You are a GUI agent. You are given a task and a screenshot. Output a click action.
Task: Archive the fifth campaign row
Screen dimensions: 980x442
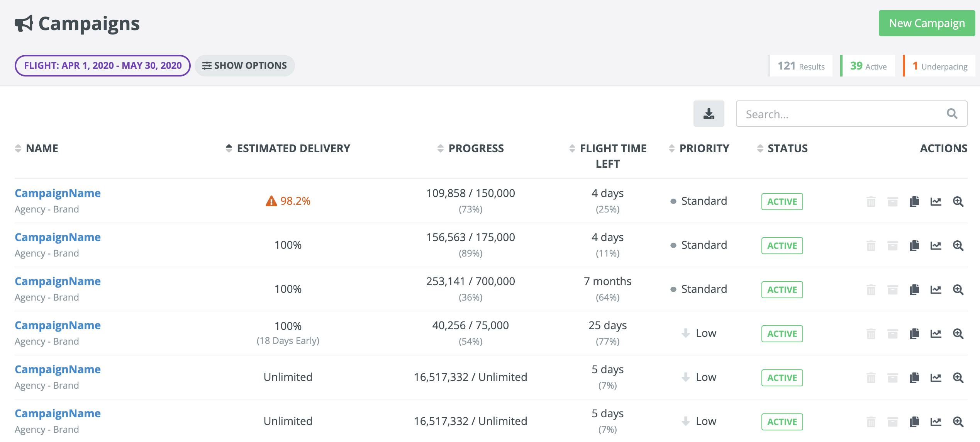(892, 378)
